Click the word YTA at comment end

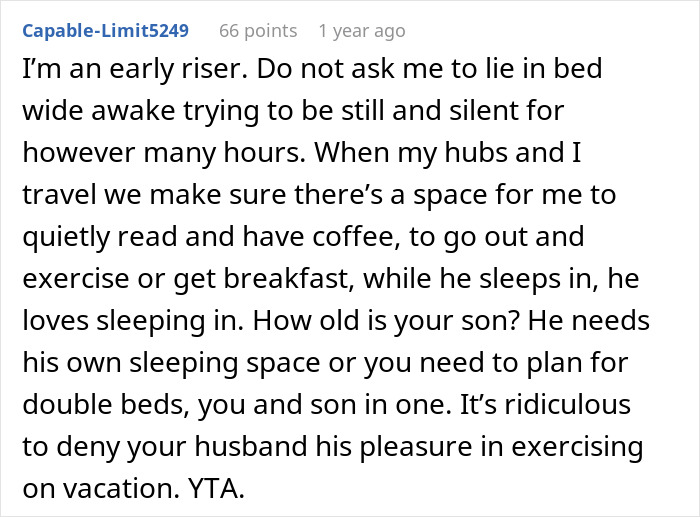pos(216,488)
